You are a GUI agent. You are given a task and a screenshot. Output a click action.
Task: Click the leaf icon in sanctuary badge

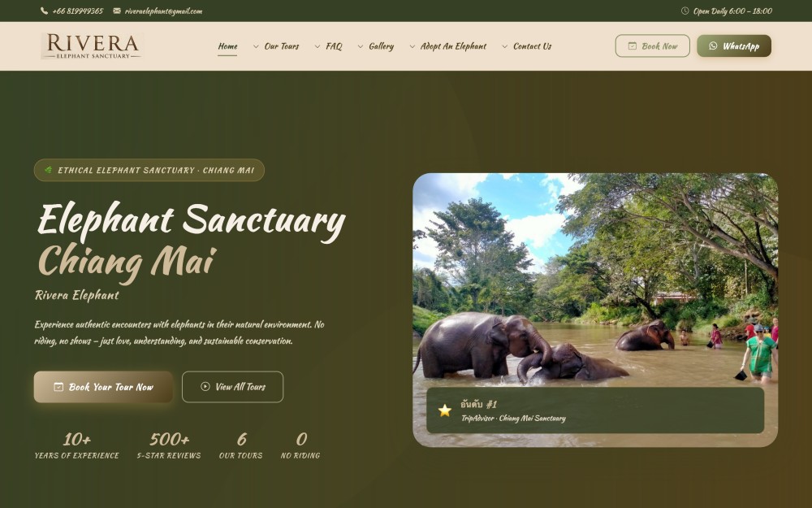pos(48,170)
